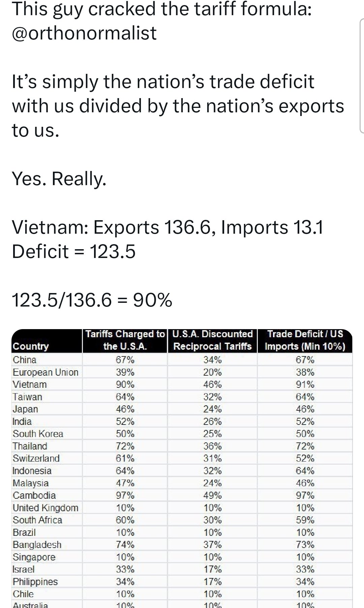Click the Bangladesh row label
This screenshot has width=364, height=608.
click(37, 545)
